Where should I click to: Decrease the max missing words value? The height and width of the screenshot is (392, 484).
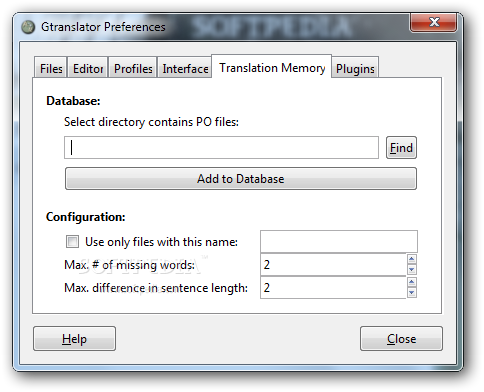(412, 270)
